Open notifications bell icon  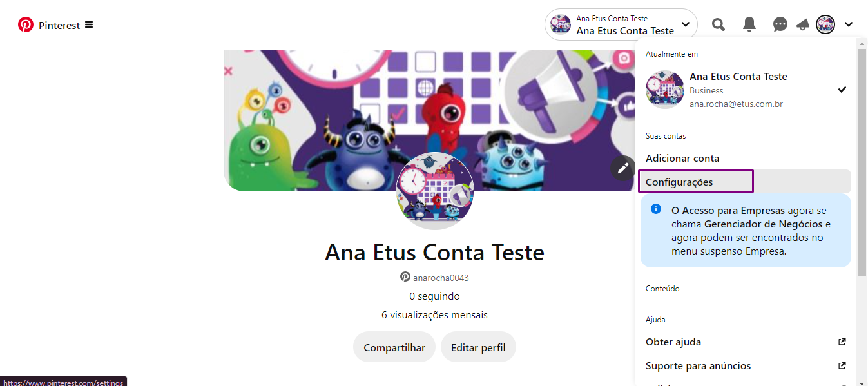749,25
